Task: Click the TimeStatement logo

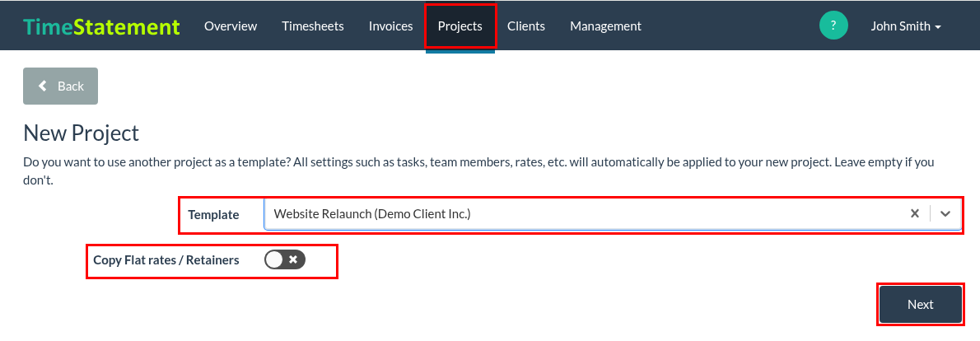Action: [101, 26]
